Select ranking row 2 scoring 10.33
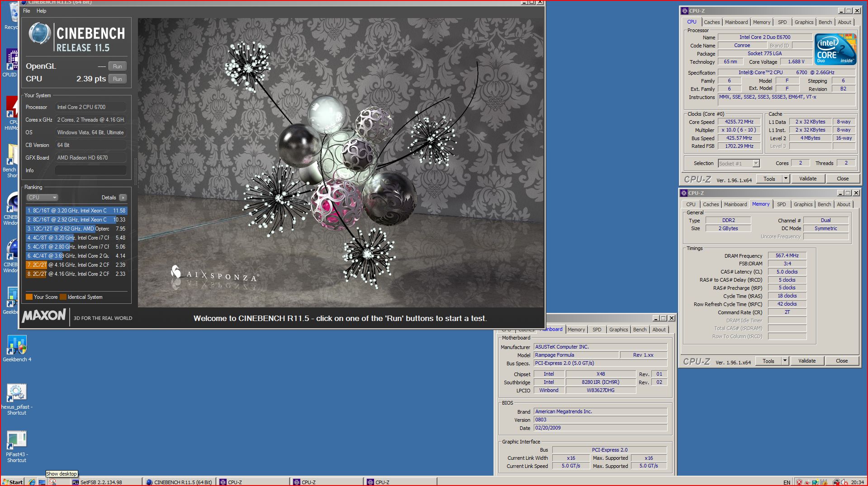The image size is (868, 486). click(x=76, y=220)
